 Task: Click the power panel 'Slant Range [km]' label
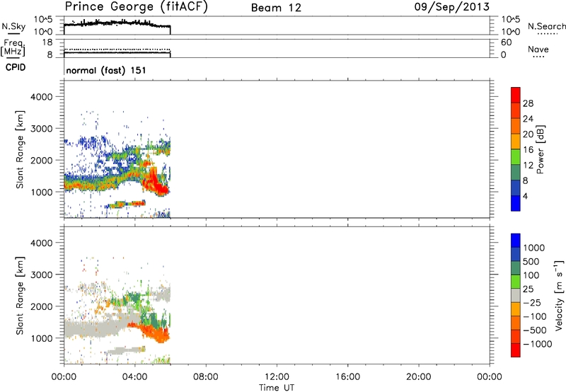pos(20,149)
